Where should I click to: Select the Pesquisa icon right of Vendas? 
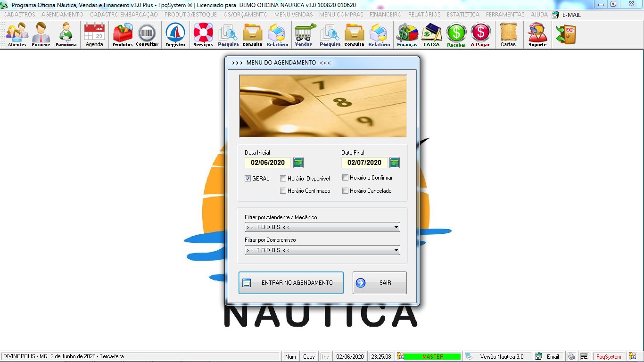[x=330, y=35]
